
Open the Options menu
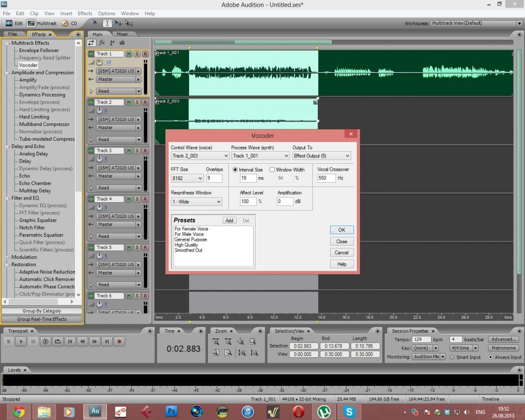[x=107, y=14]
